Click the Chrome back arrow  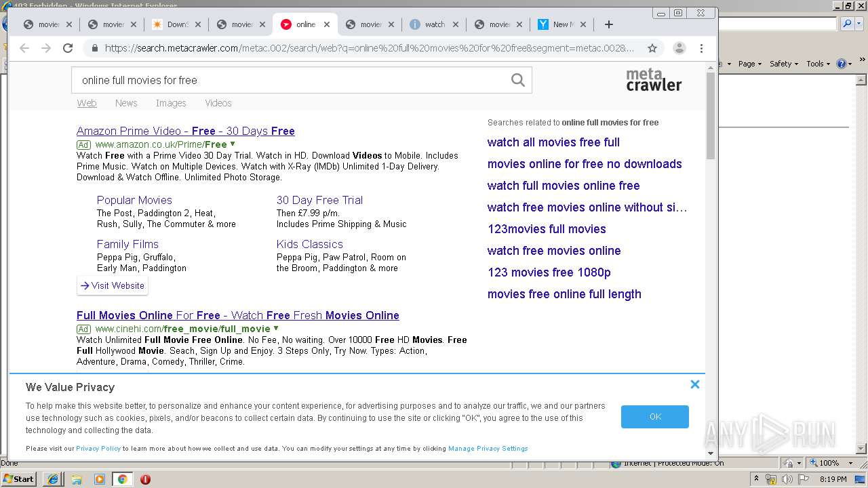(x=24, y=48)
